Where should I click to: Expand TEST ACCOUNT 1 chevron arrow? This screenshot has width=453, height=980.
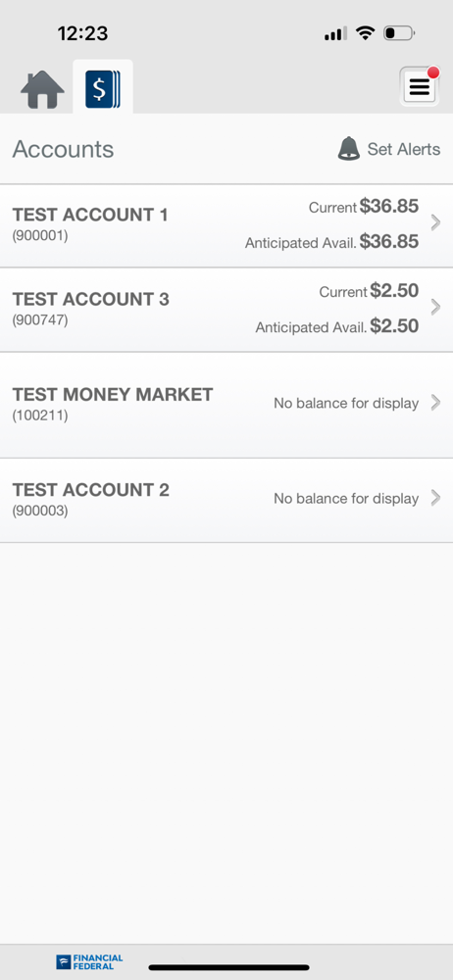click(x=436, y=222)
